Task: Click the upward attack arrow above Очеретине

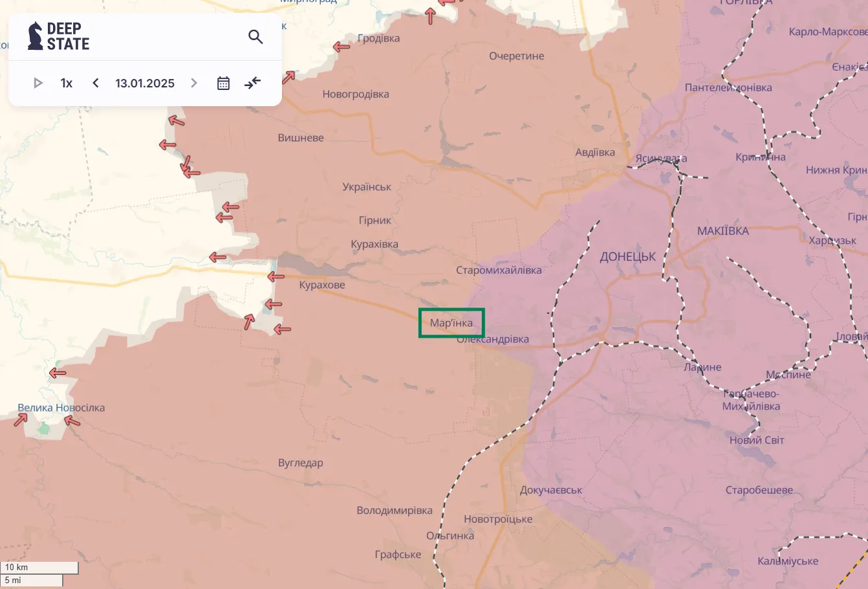Action: click(431, 16)
